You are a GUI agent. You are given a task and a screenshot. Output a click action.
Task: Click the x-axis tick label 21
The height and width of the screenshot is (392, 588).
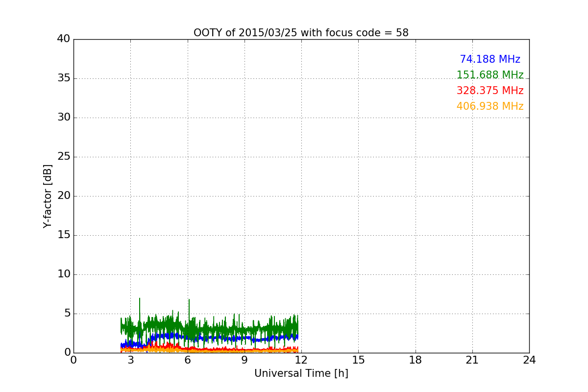coord(472,360)
